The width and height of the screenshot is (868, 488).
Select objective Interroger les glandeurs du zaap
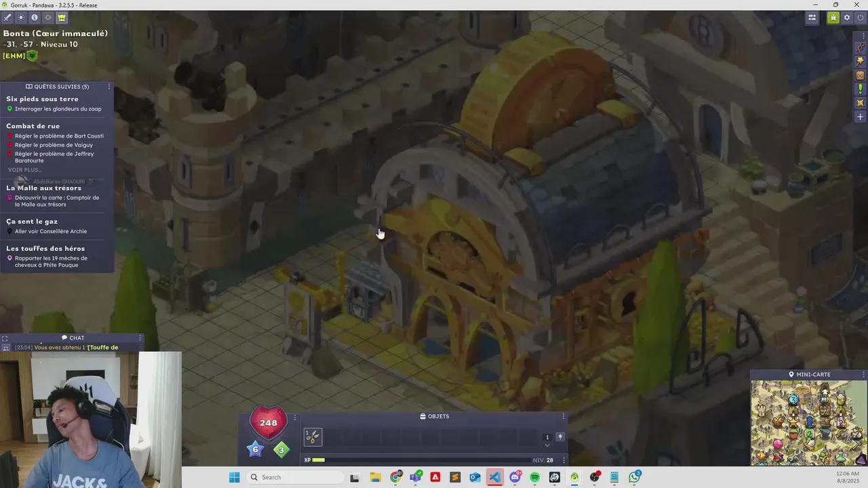pyautogui.click(x=58, y=109)
